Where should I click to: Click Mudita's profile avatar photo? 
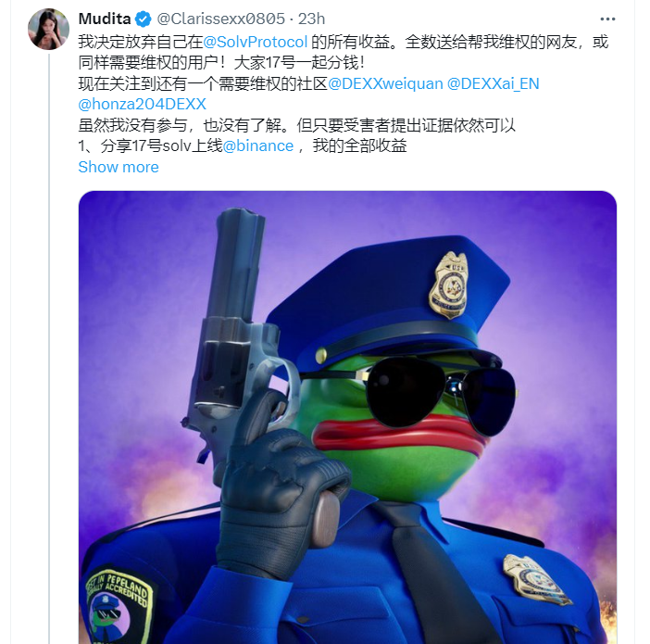48,30
